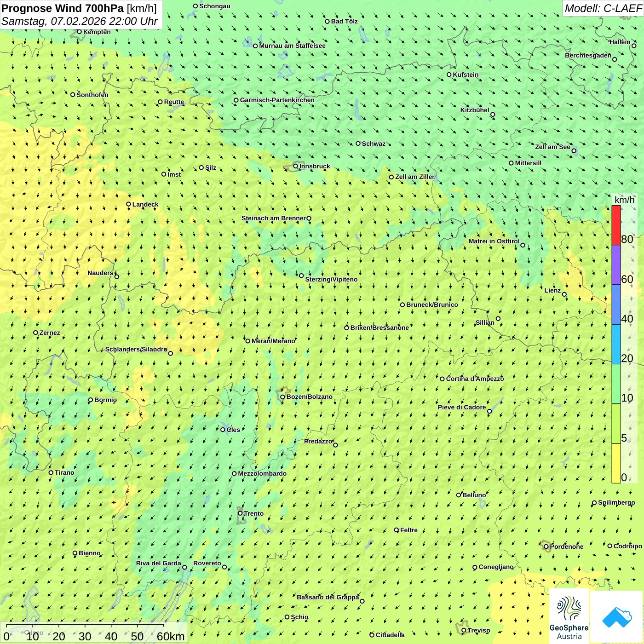Click the Codroipo town label
644x644 pixels.
click(628, 546)
